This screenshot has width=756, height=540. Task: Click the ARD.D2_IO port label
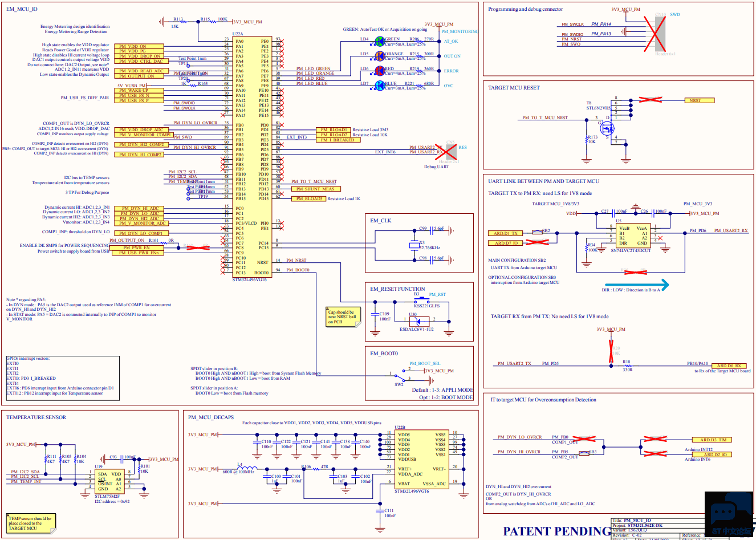click(x=713, y=454)
